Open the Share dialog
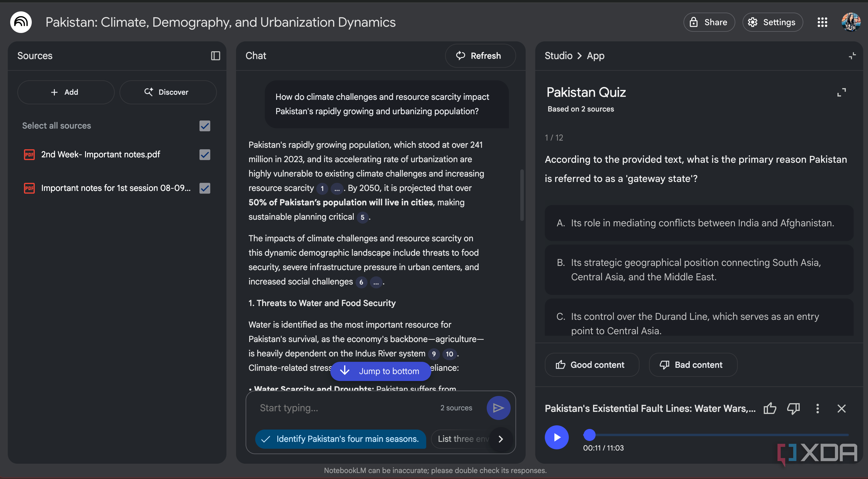 tap(709, 22)
